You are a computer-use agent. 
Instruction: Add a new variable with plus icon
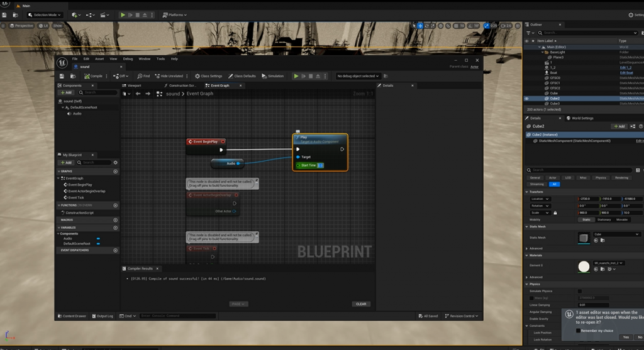[x=116, y=227]
